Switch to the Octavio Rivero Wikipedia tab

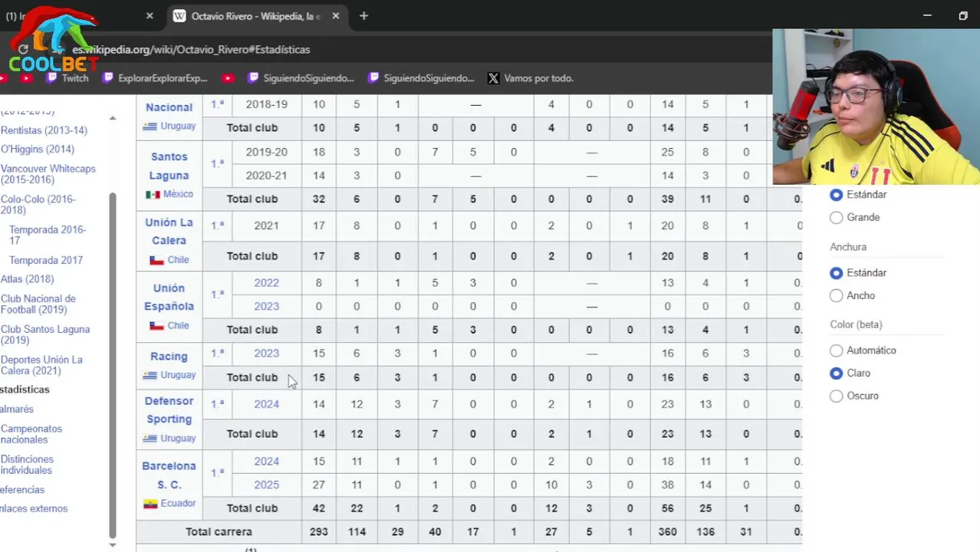253,16
